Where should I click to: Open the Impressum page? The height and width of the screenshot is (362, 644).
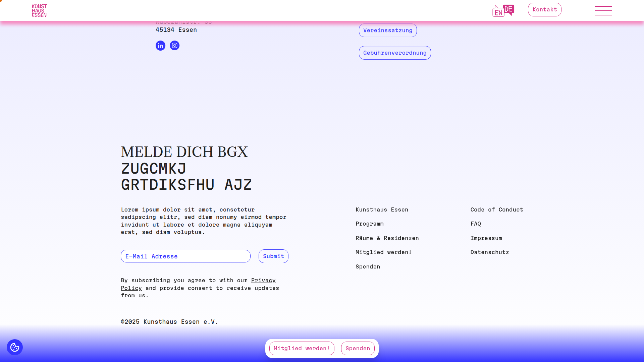(486, 238)
